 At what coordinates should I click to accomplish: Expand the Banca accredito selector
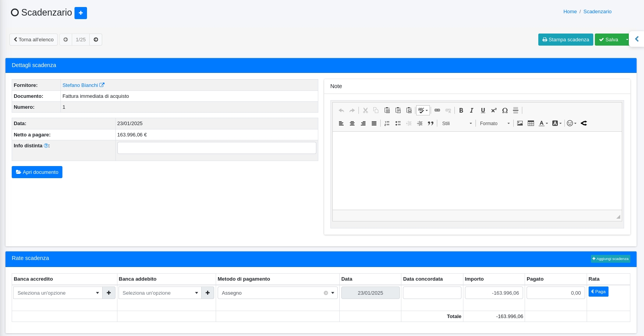(58, 293)
